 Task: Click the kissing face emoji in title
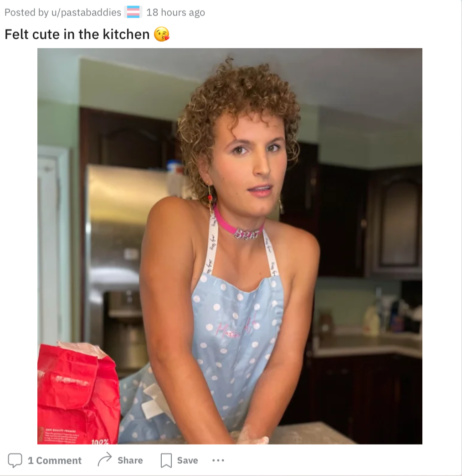[162, 34]
